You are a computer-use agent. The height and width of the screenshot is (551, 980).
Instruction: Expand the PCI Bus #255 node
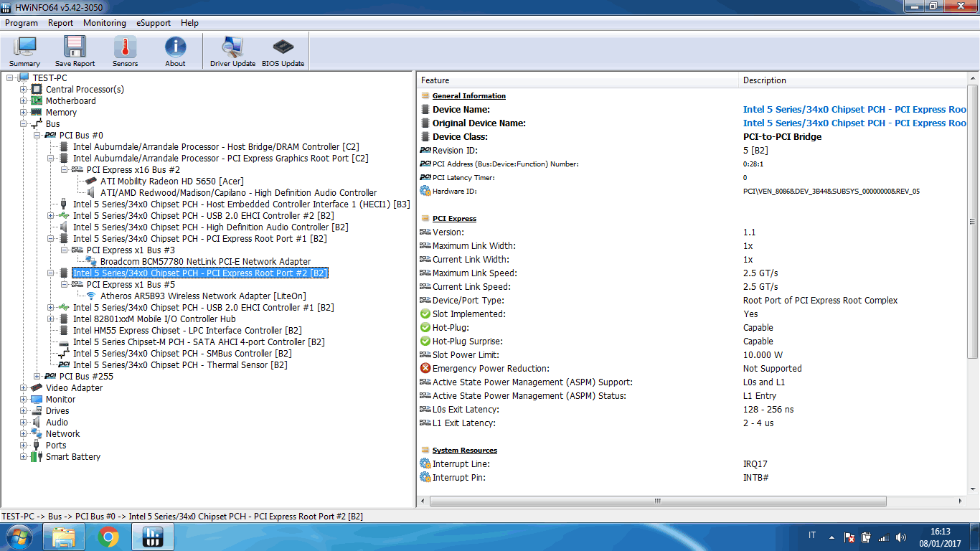click(x=37, y=377)
